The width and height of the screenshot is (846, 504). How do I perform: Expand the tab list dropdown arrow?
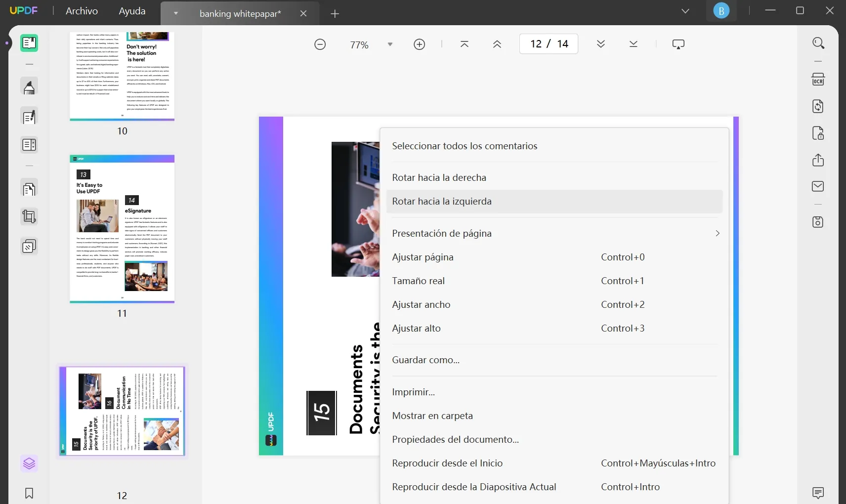pyautogui.click(x=175, y=13)
